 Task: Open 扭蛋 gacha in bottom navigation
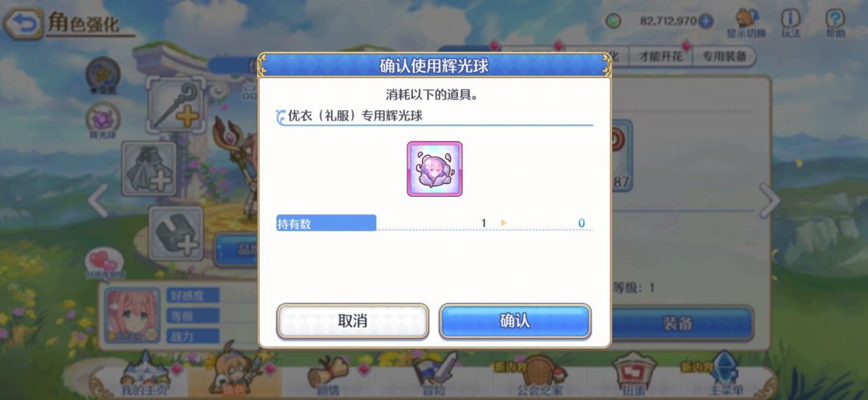click(x=635, y=376)
